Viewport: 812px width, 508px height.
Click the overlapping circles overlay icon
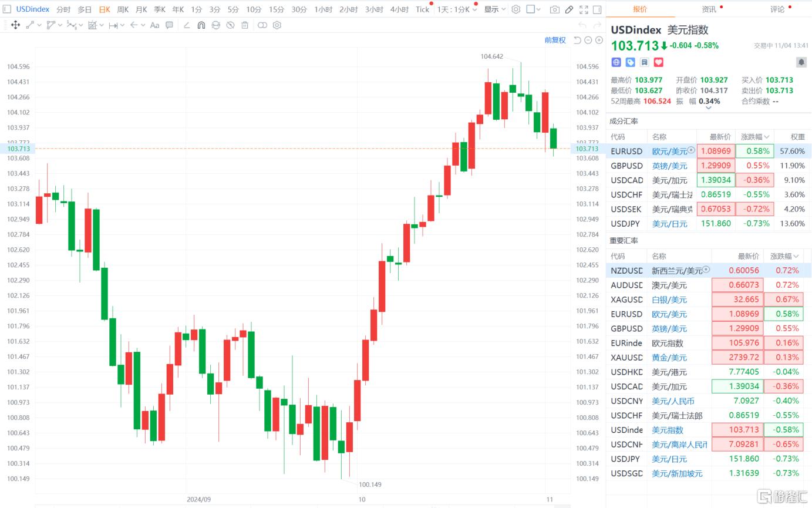[x=262, y=25]
